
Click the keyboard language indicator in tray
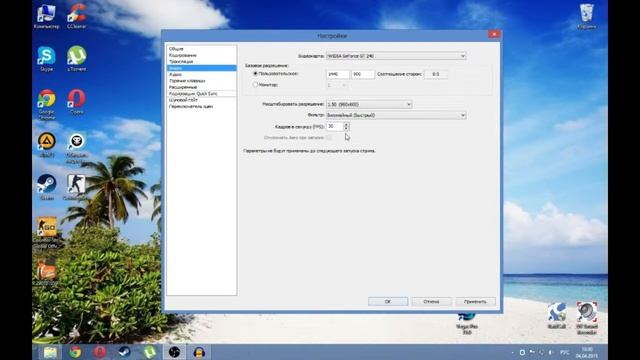565,352
